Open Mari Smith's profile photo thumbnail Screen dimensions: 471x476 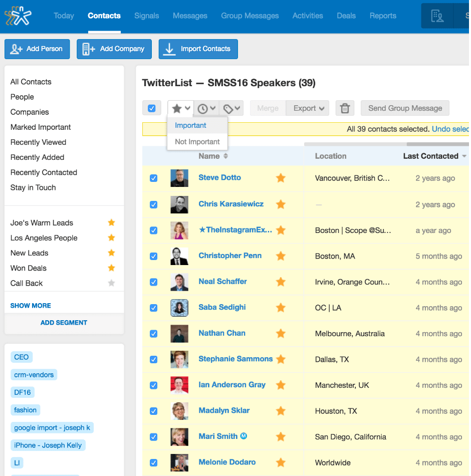(179, 437)
